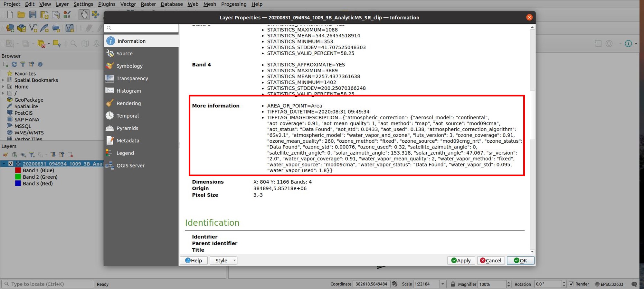This screenshot has width=644, height=289.
Task: Click Filter Browser funnel icon
Action: click(23, 64)
